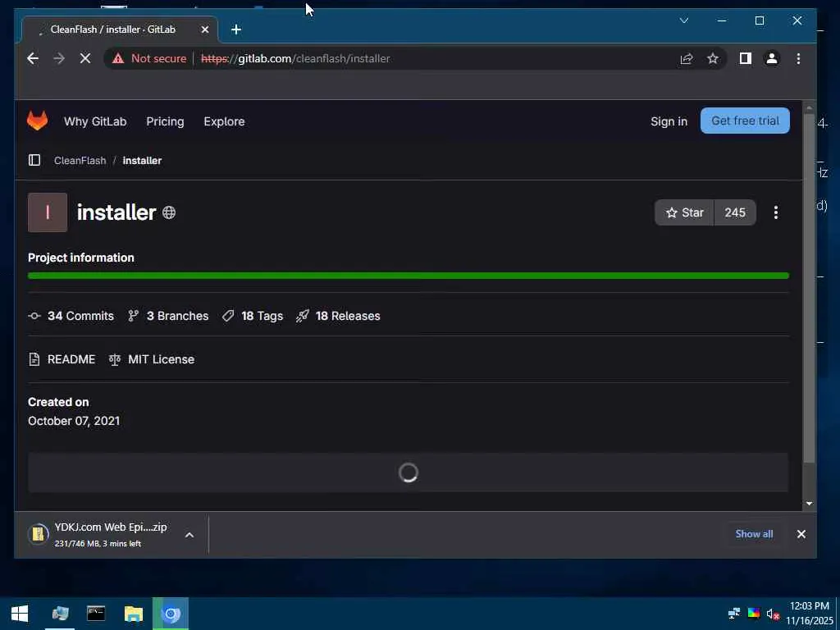This screenshot has height=630, width=840.
Task: Open Chrome three-dot menu
Action: coord(798,58)
